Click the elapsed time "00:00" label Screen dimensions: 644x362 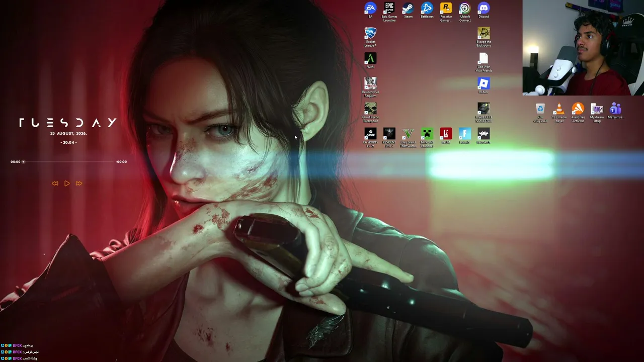pos(16,162)
